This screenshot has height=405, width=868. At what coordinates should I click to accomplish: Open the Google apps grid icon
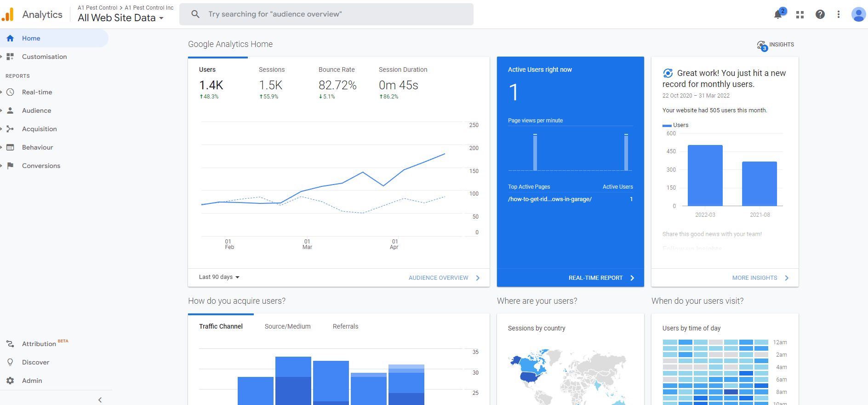pos(800,14)
